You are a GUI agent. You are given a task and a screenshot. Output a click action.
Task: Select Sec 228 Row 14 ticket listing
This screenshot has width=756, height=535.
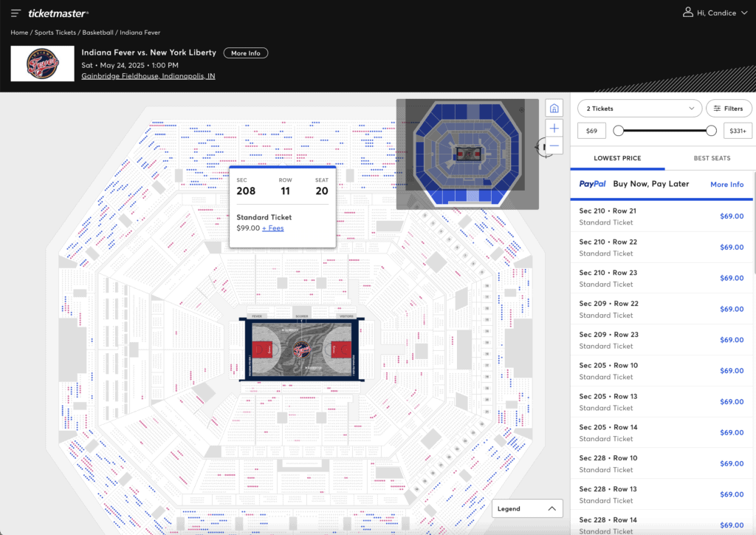coord(661,523)
